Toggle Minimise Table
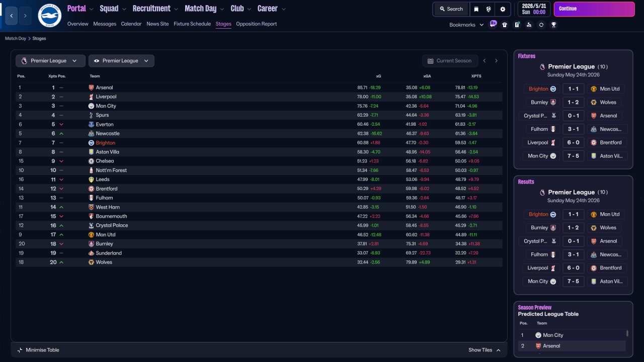The image size is (644, 362). coord(38,350)
